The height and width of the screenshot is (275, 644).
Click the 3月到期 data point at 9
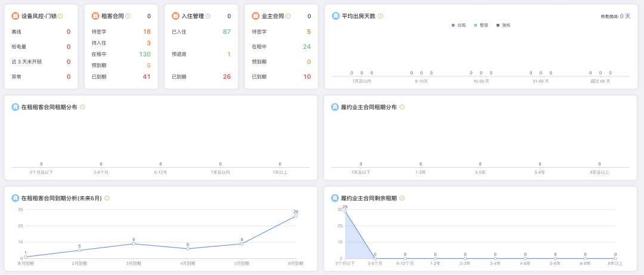click(134, 244)
